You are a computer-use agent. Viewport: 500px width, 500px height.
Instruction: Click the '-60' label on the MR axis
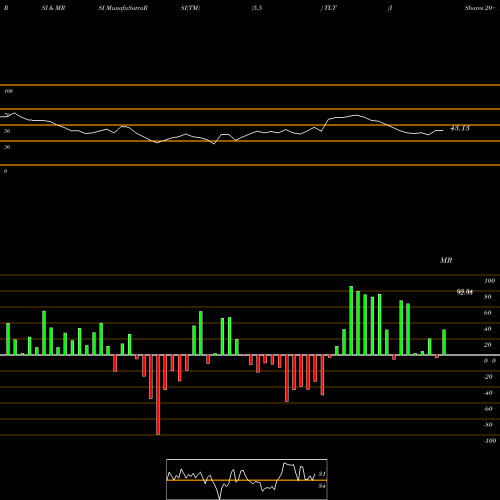pos(488,409)
